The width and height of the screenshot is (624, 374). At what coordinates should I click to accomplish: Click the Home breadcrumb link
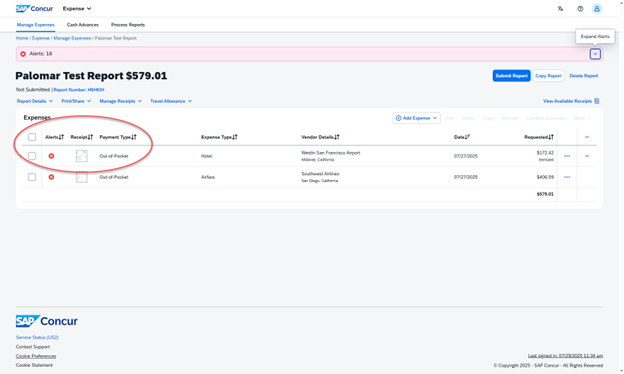coord(22,38)
